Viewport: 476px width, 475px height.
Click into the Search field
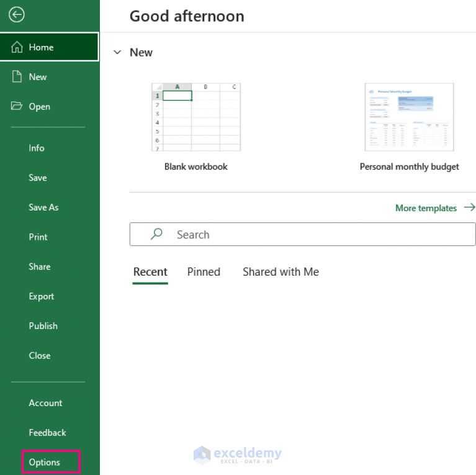(302, 234)
